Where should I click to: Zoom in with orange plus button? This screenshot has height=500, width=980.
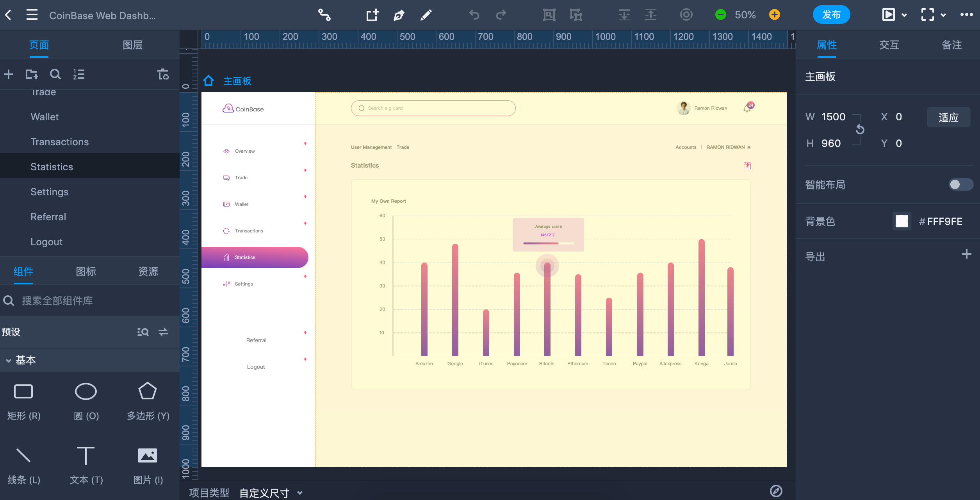click(775, 15)
